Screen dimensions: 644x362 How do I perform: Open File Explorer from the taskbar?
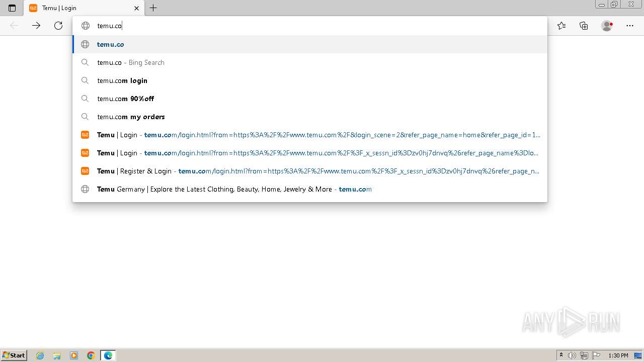pyautogui.click(x=57, y=355)
